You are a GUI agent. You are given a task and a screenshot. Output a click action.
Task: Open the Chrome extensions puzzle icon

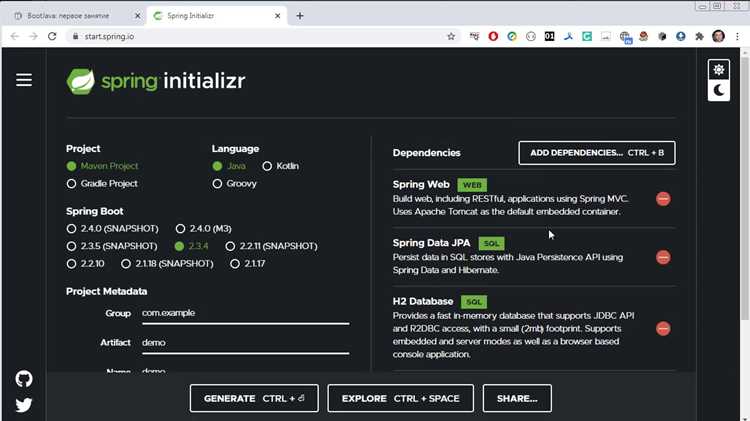tap(699, 36)
